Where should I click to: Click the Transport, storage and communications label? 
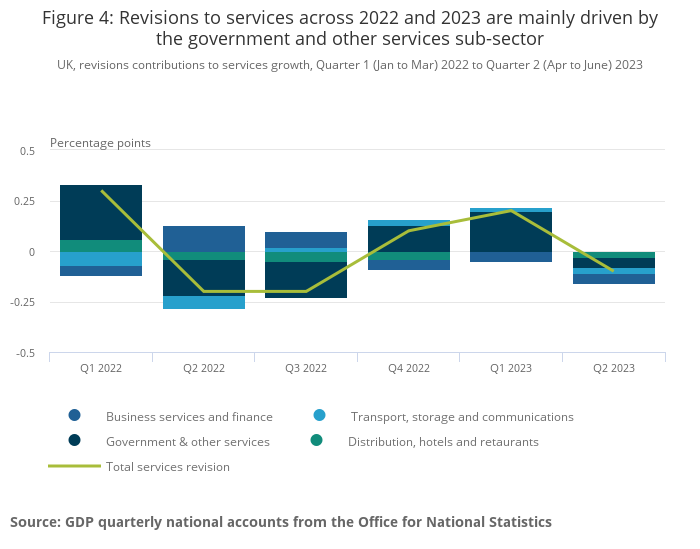click(x=462, y=417)
